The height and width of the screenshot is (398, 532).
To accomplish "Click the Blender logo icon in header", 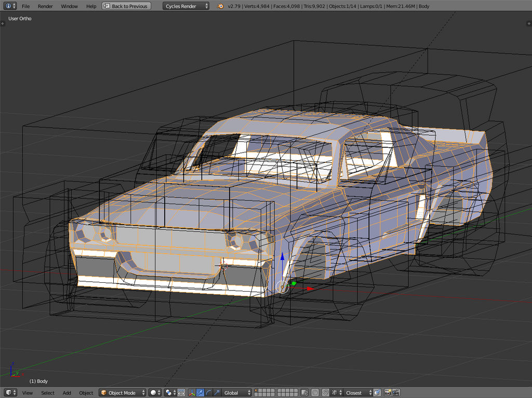I will (x=220, y=6).
